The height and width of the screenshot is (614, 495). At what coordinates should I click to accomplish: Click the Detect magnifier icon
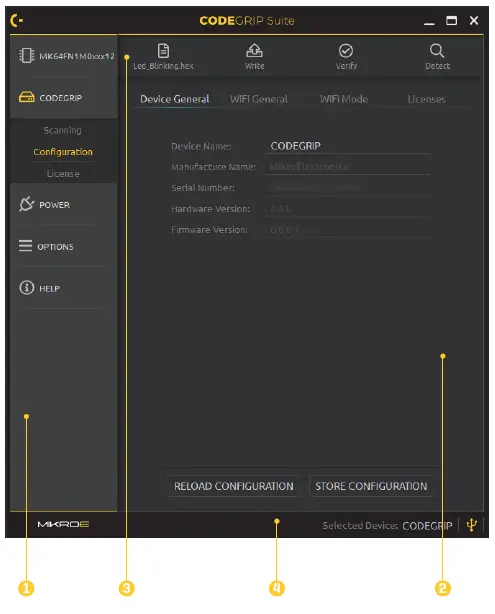click(x=437, y=51)
